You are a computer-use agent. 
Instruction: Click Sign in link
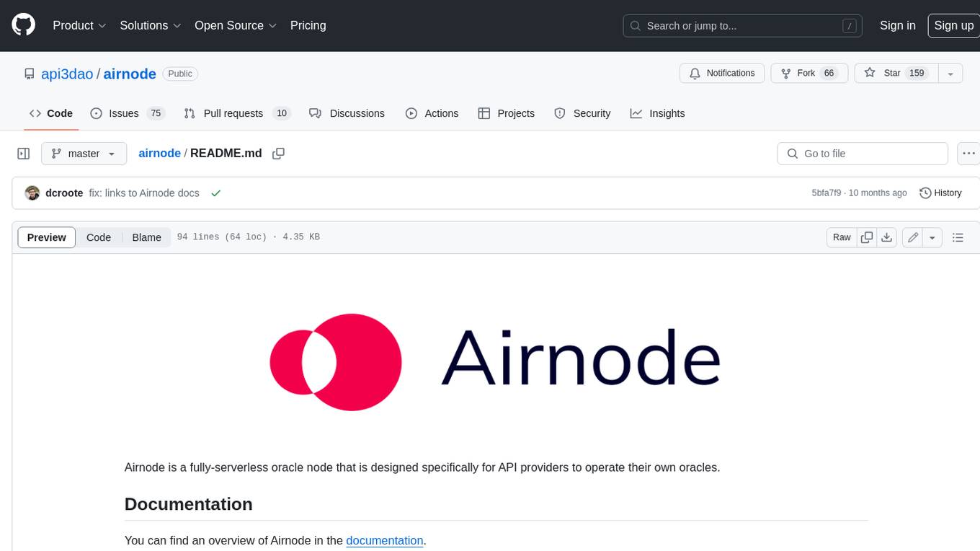click(x=897, y=25)
